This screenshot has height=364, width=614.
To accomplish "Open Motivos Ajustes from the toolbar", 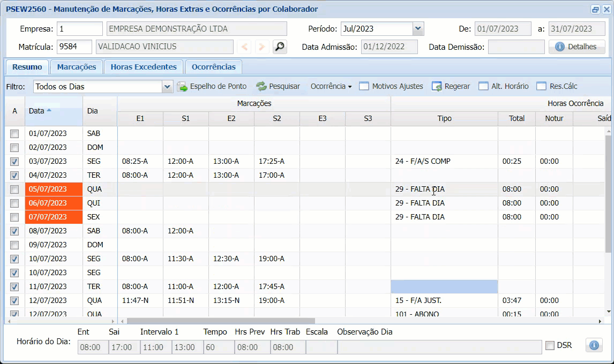I will pyautogui.click(x=391, y=86).
